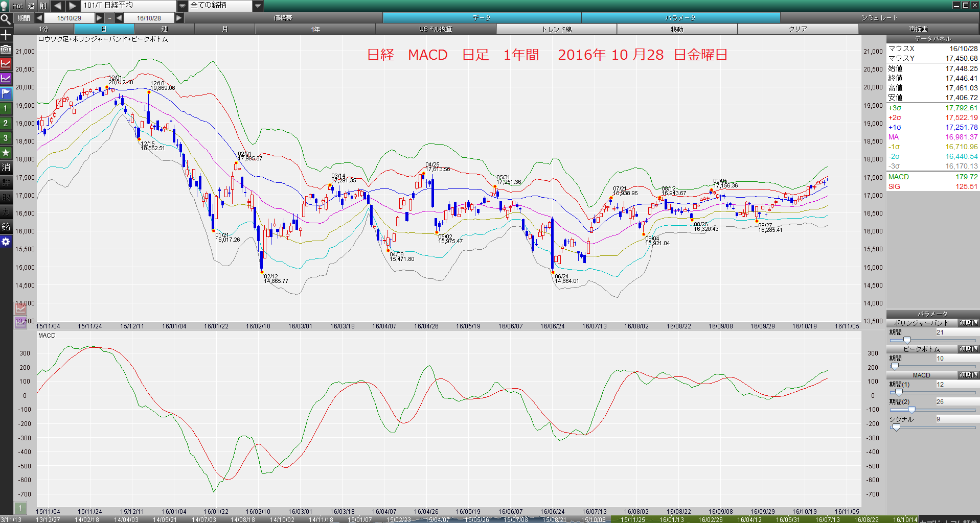Click the 消 sidebar icon

tap(6, 168)
